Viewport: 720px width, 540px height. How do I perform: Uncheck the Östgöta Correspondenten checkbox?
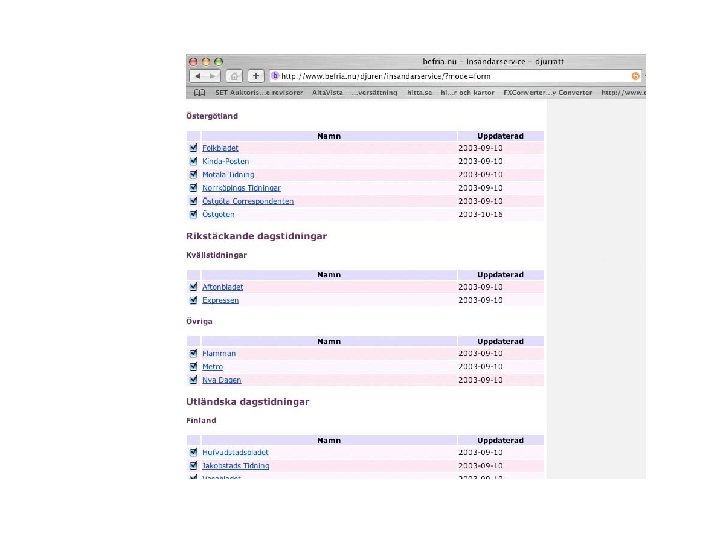click(193, 201)
